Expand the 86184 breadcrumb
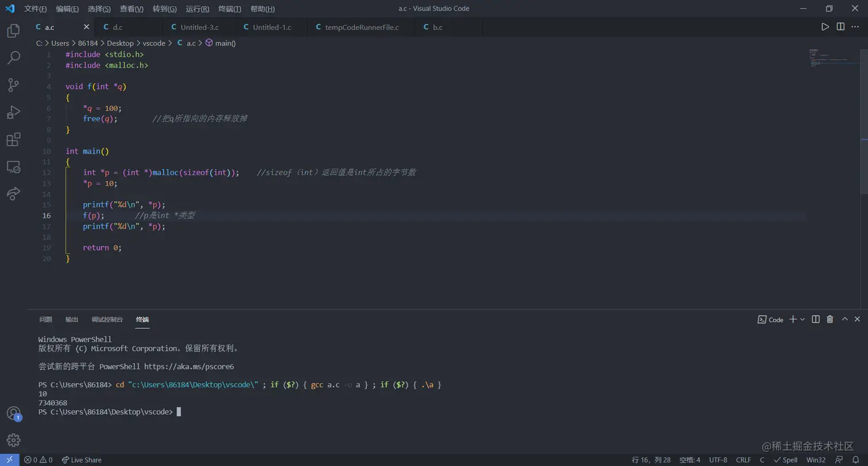 coord(88,43)
